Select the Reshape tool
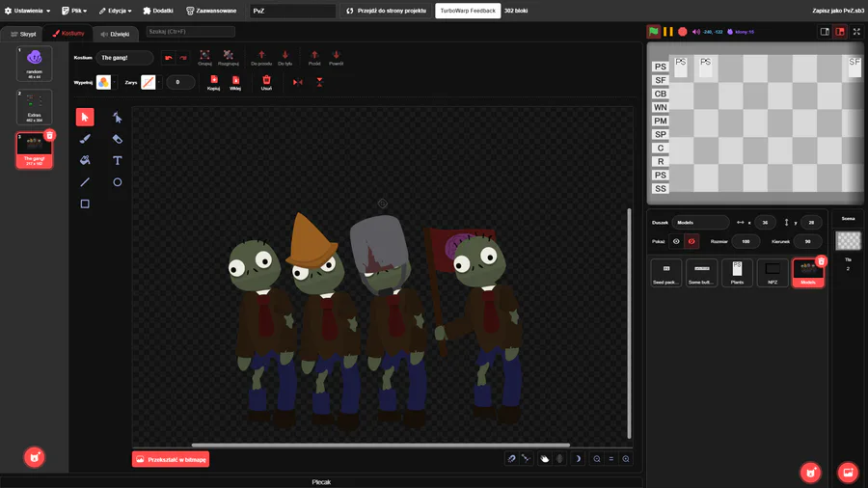 [x=118, y=118]
